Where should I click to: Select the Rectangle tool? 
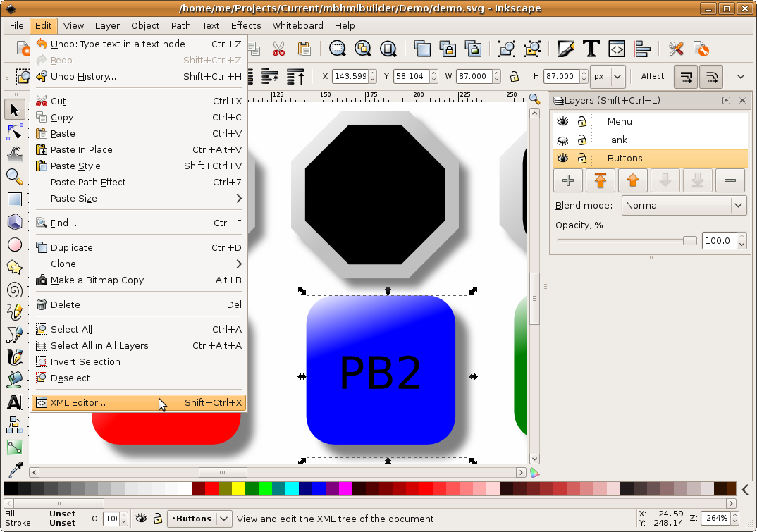15,199
